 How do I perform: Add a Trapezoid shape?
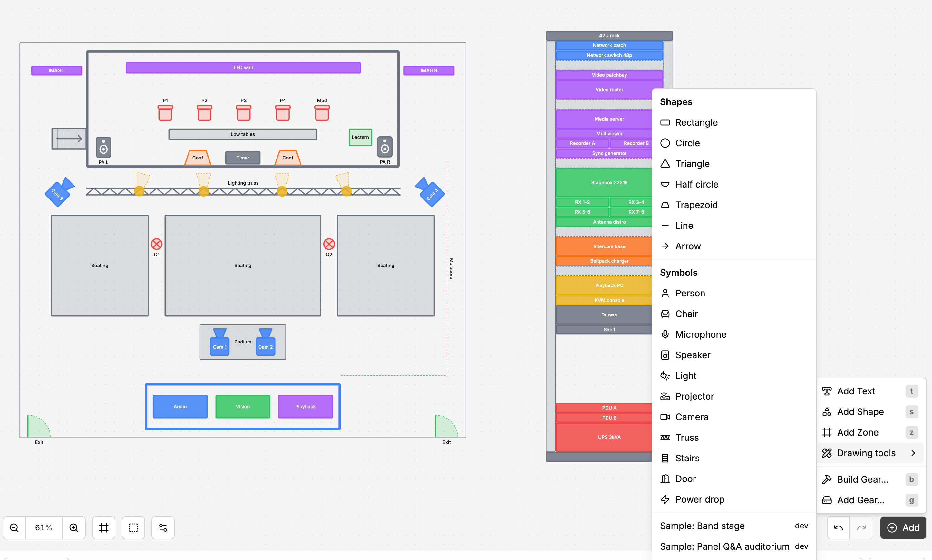click(734, 205)
